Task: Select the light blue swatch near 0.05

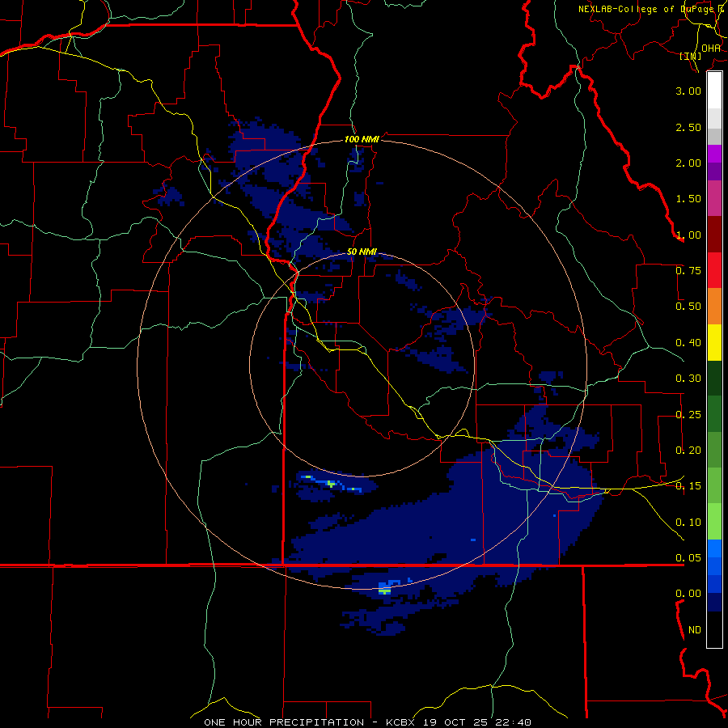Action: point(714,548)
